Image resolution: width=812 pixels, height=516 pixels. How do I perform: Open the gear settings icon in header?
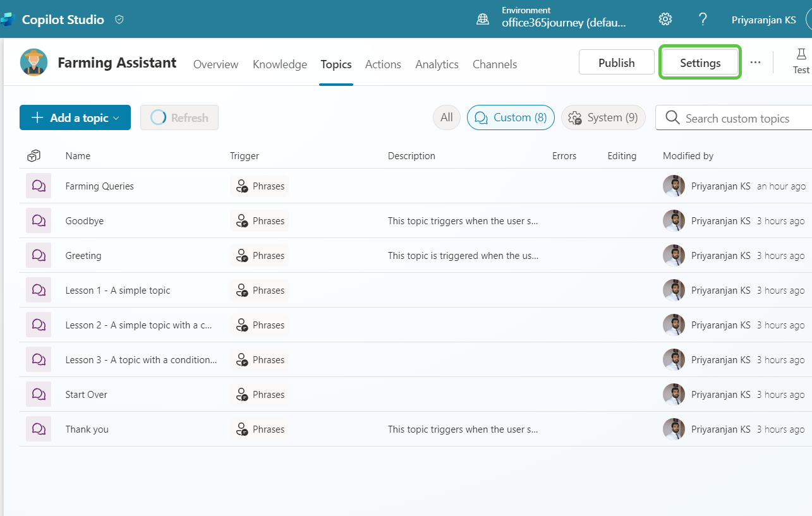click(x=665, y=19)
